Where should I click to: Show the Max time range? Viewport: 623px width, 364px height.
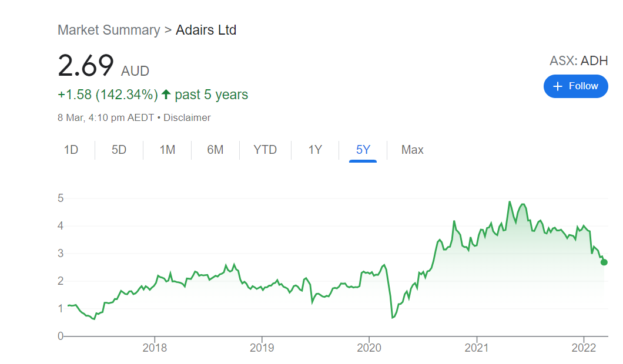tap(412, 150)
